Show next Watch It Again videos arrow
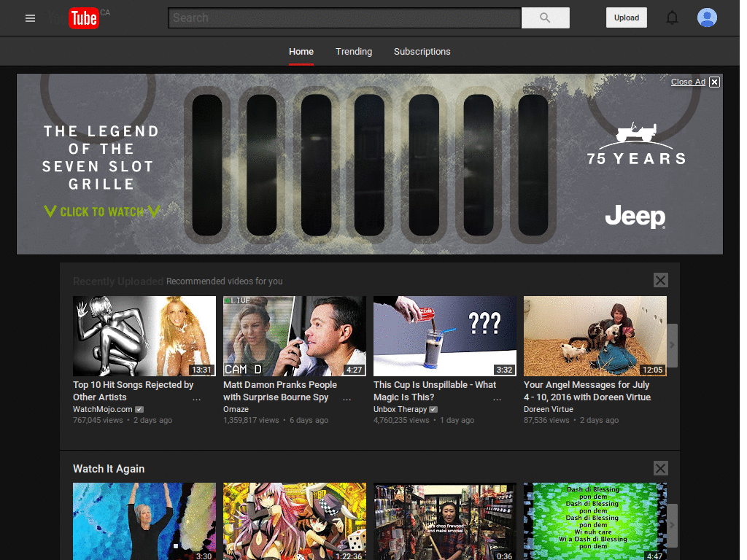This screenshot has height=560, width=747. click(672, 525)
